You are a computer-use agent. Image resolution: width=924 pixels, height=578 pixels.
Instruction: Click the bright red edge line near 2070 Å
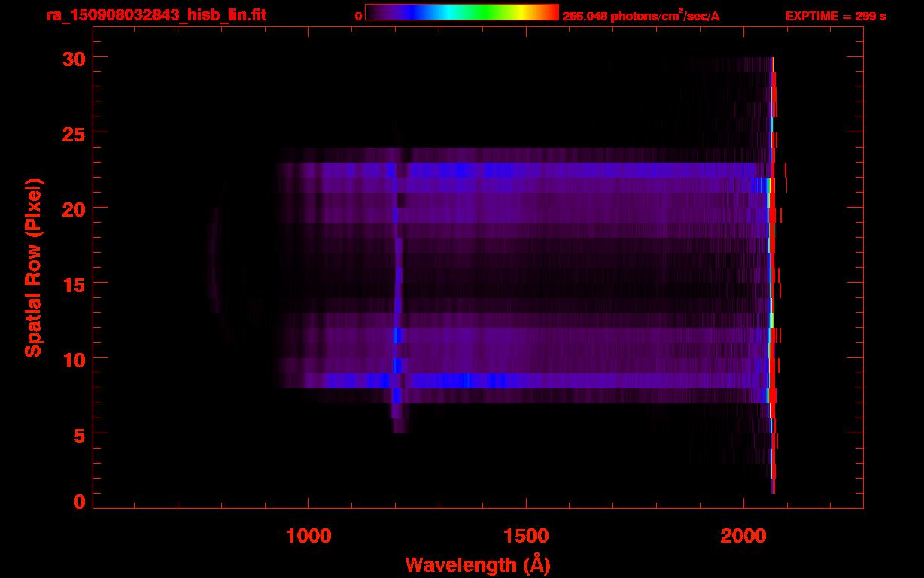point(774,275)
